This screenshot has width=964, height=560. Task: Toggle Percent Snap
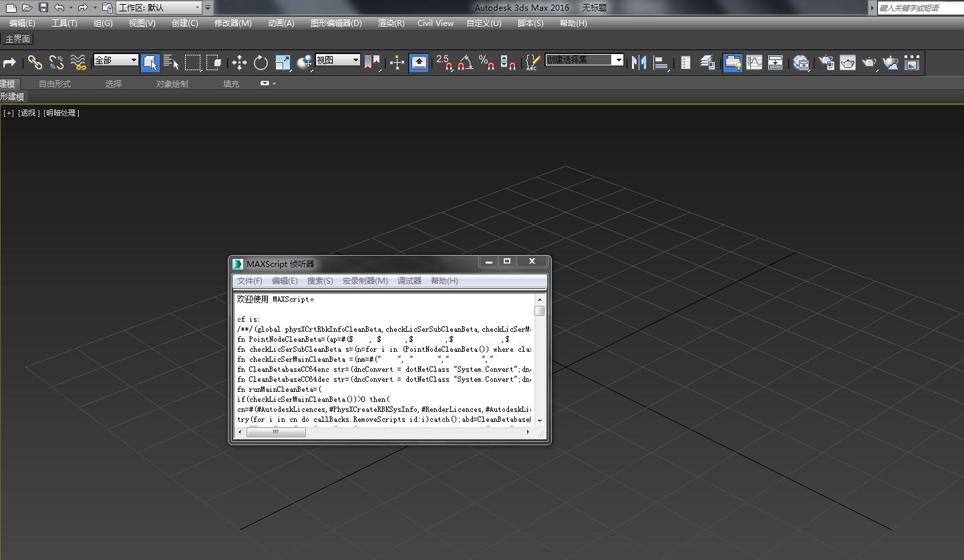pos(487,63)
